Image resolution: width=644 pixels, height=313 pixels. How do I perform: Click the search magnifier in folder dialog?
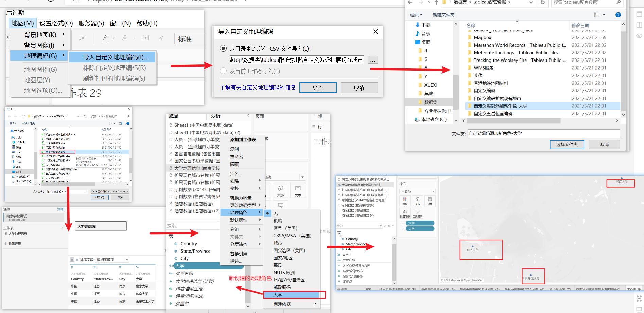click(618, 3)
